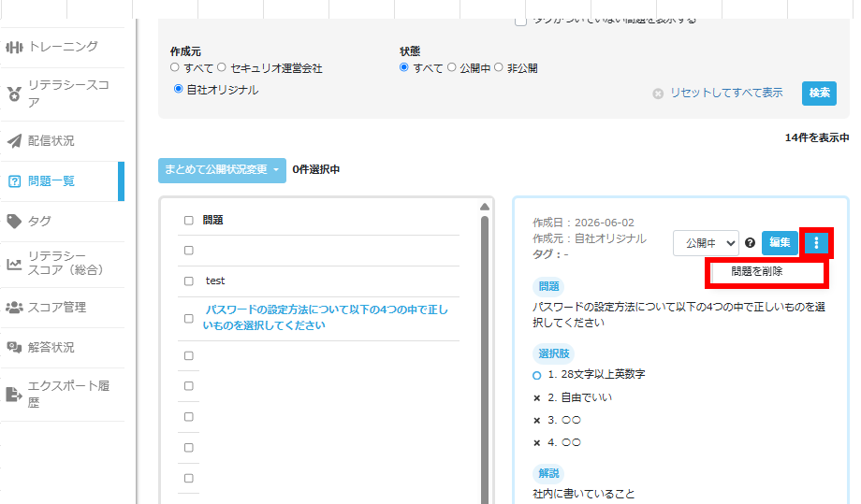861x504 pixels.
Task: Click the test question row text
Action: point(215,281)
